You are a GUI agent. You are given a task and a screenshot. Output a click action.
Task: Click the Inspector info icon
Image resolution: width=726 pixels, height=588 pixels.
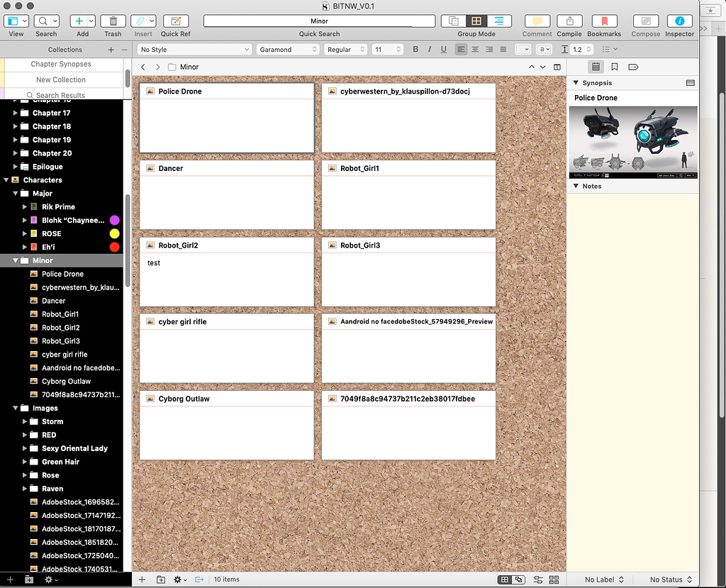pos(679,21)
